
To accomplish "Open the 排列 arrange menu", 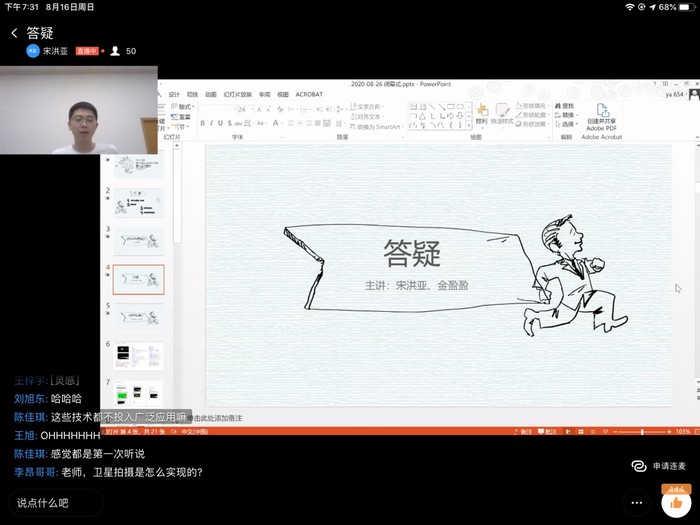I will click(x=482, y=114).
